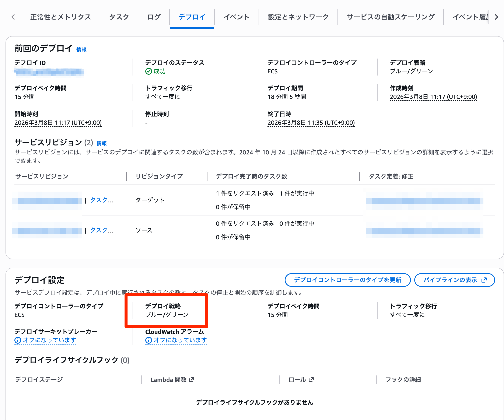504x420 pixels.
Task: Click the green success check icon beside 成功
Action: [149, 71]
